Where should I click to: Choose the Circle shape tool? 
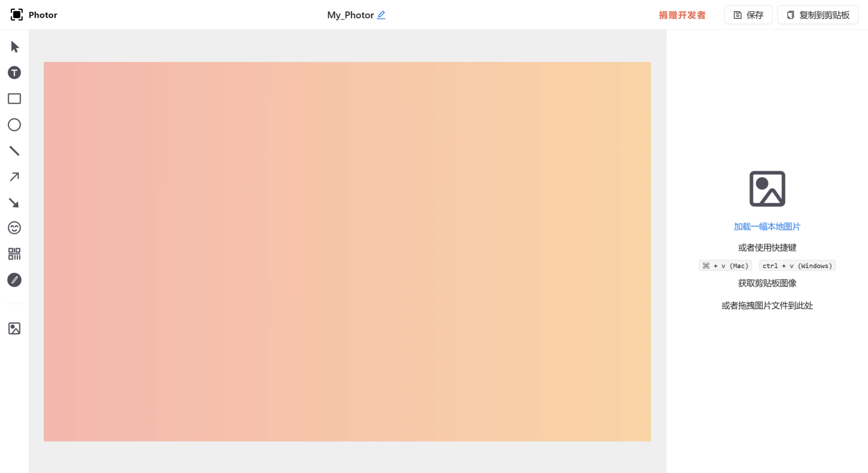[14, 125]
